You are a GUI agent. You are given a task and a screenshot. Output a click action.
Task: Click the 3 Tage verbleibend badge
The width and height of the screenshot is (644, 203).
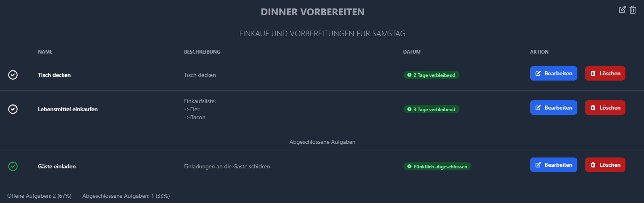pyautogui.click(x=431, y=109)
